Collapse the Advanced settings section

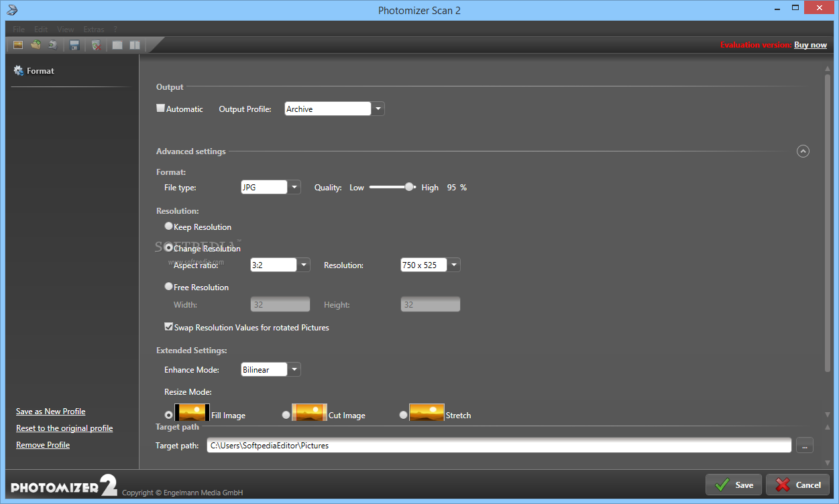(x=803, y=151)
